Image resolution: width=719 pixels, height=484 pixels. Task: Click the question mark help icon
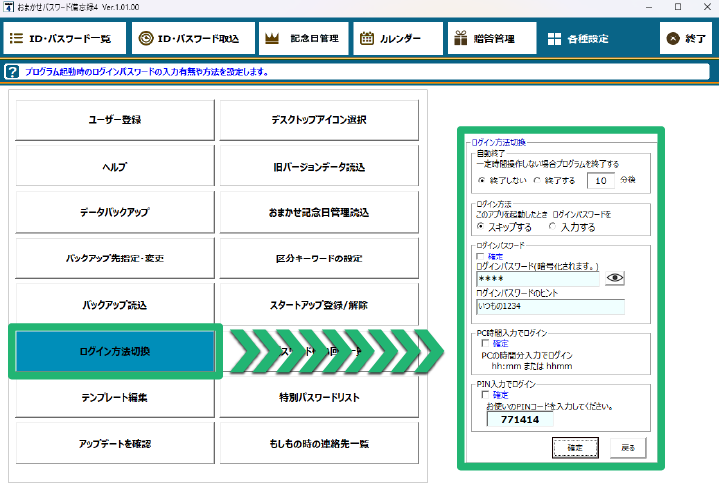coord(12,72)
